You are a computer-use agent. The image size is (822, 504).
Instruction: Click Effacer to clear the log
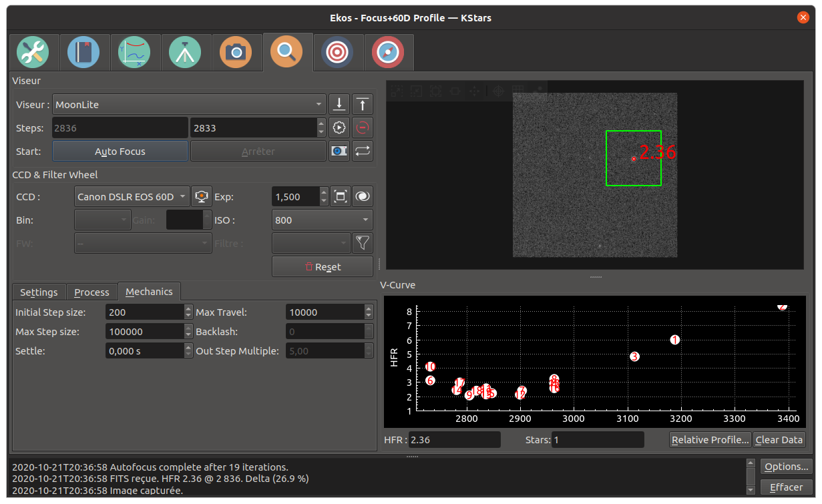click(x=787, y=487)
